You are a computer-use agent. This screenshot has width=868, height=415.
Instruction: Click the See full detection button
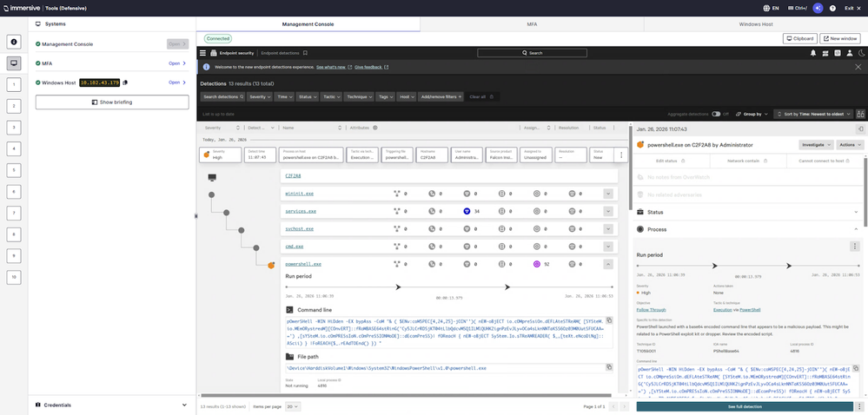pos(745,406)
